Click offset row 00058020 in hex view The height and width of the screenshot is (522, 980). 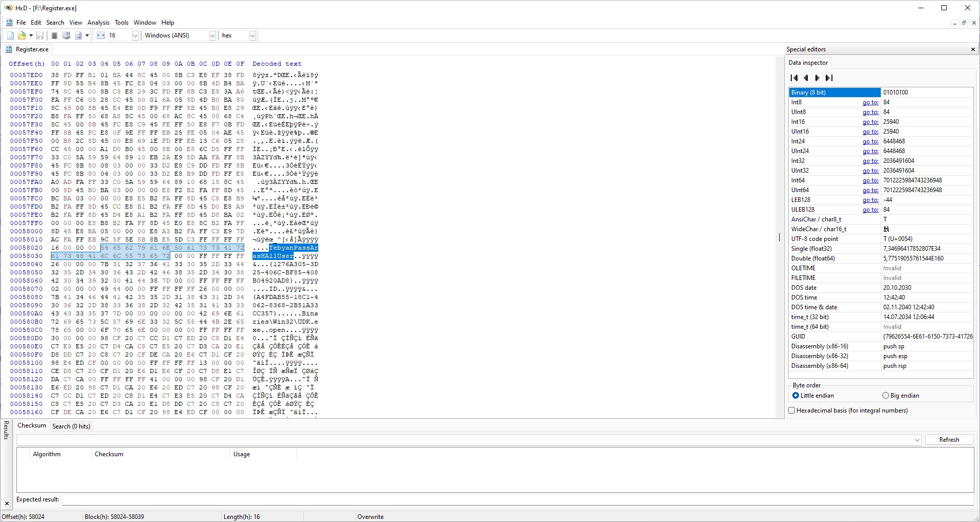(26, 248)
